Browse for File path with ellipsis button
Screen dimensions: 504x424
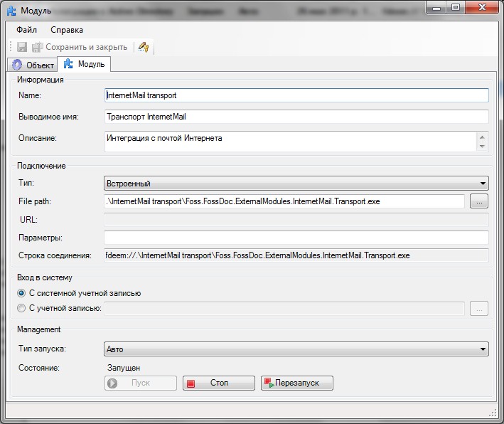[x=479, y=201]
